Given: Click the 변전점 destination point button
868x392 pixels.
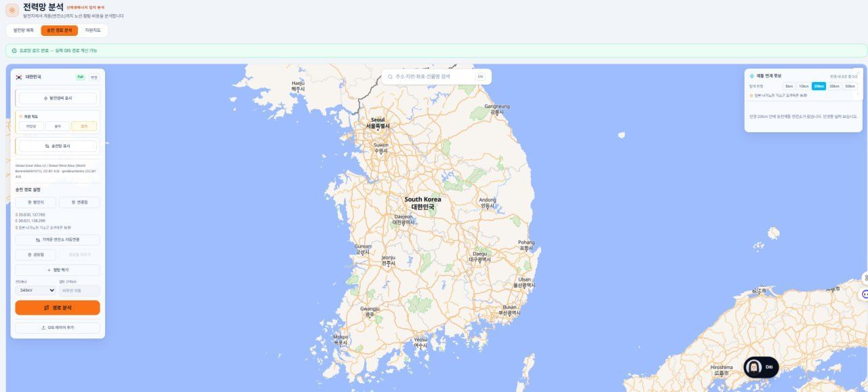Looking at the screenshot, I should (x=79, y=202).
